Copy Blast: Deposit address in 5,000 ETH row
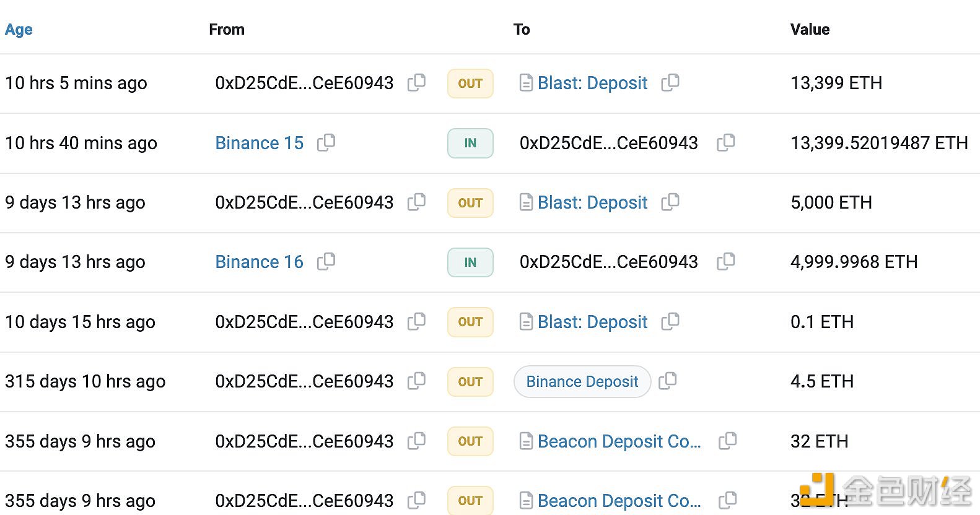The image size is (980, 515). (670, 202)
